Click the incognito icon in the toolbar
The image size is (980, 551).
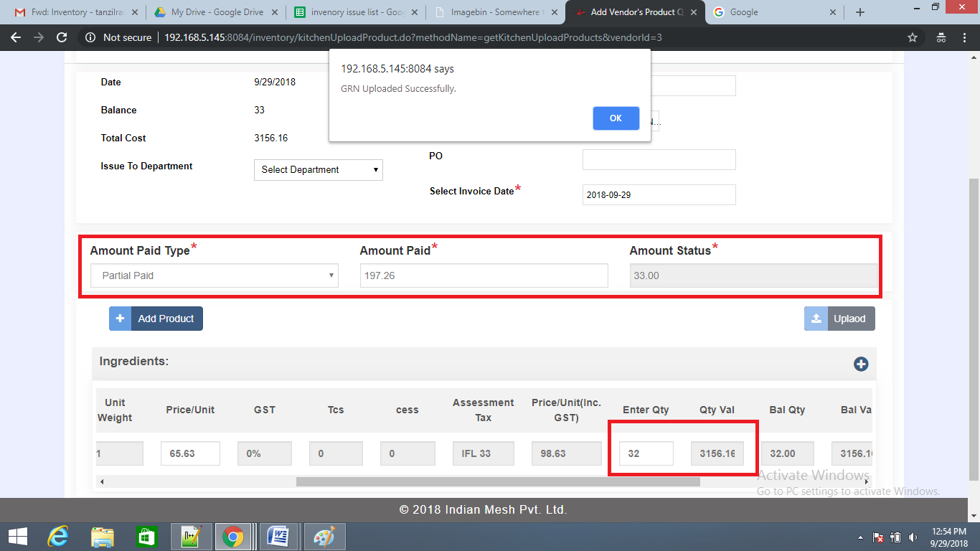pyautogui.click(x=941, y=37)
